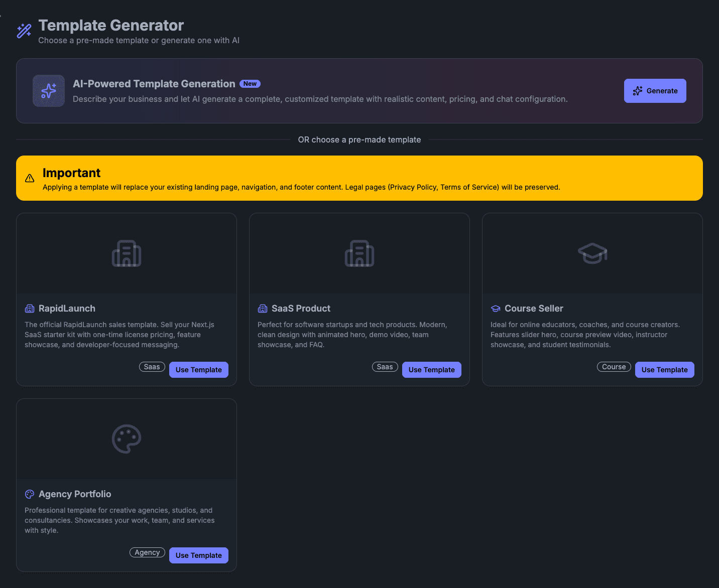
Task: Click the graduation cap beside Course Seller title
Action: 496,308
